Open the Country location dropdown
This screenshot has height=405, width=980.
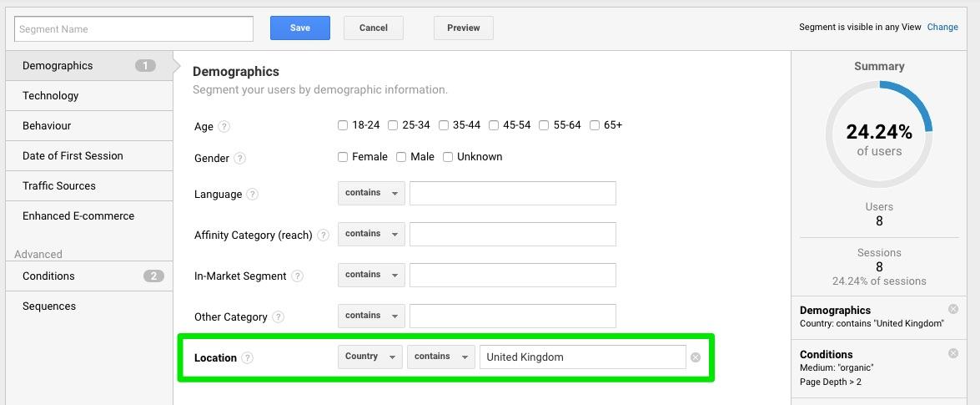[370, 357]
